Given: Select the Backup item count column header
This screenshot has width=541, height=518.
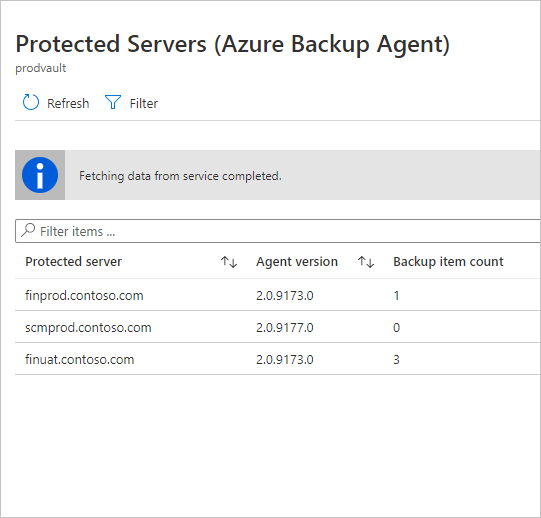Looking at the screenshot, I should point(448,262).
